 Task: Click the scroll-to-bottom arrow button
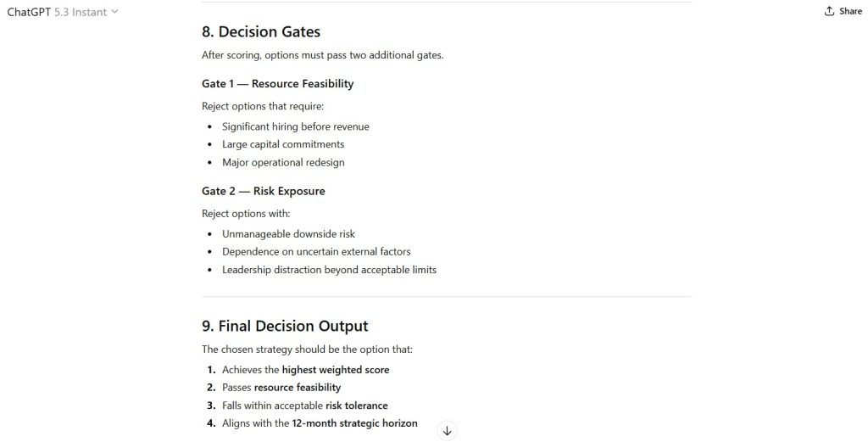(448, 430)
